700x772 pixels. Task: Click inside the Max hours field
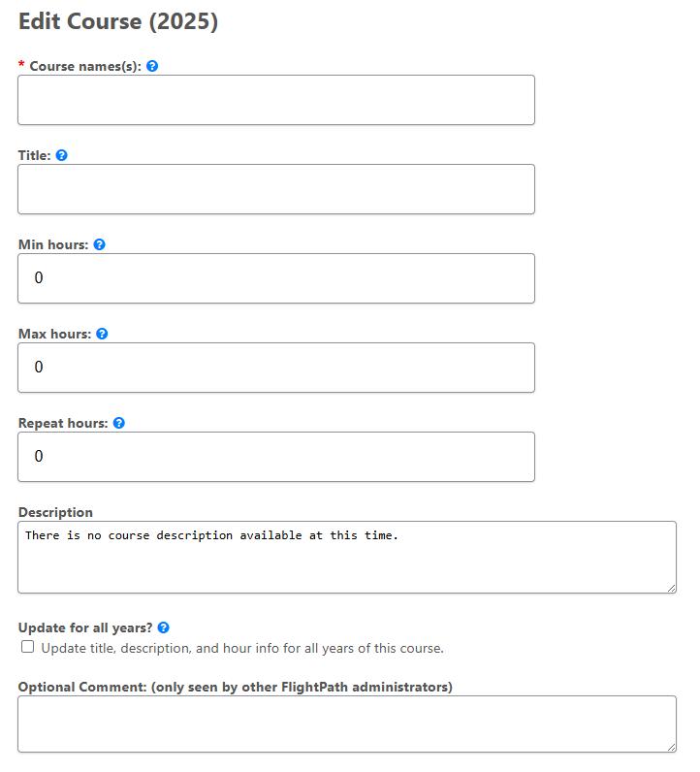pyautogui.click(x=275, y=368)
